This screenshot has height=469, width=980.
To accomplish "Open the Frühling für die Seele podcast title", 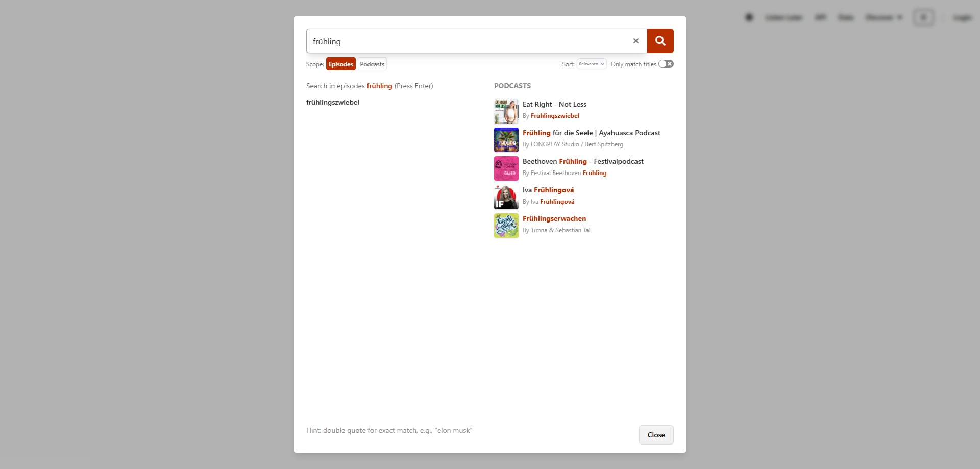I will click(x=591, y=133).
